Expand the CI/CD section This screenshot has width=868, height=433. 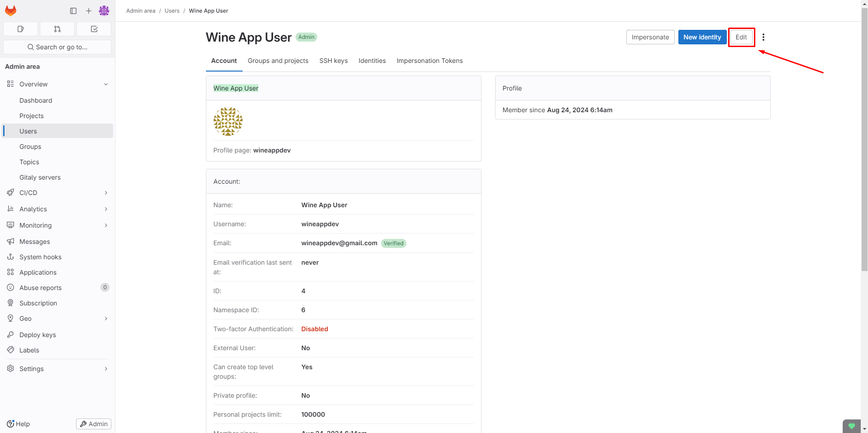click(106, 193)
